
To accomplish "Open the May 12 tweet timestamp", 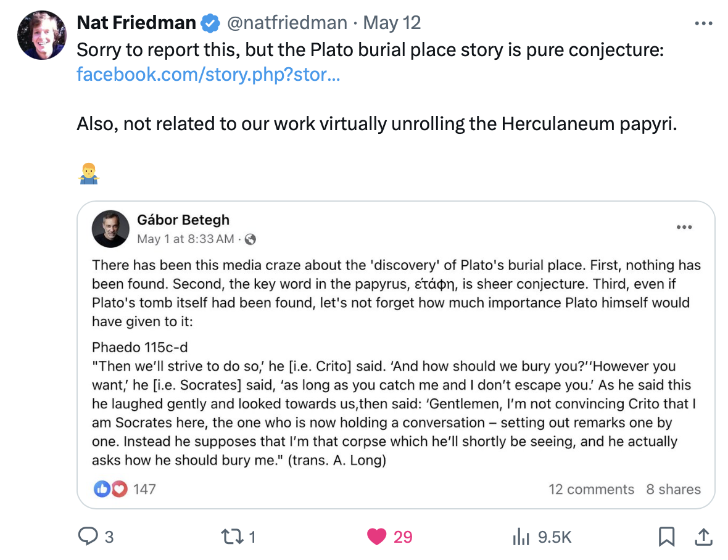I will (392, 23).
